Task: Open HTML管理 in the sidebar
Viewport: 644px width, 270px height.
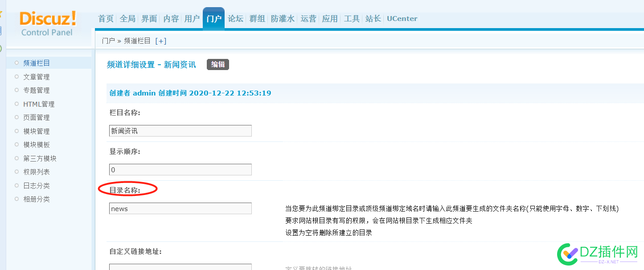Action: pyautogui.click(x=39, y=104)
